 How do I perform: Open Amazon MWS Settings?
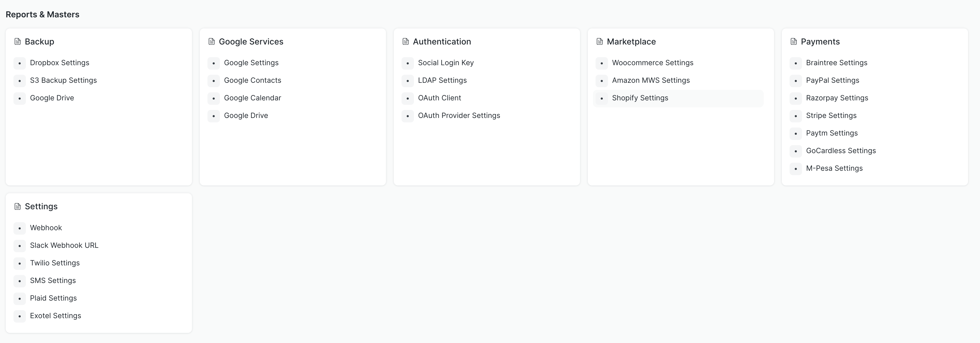coord(651,80)
